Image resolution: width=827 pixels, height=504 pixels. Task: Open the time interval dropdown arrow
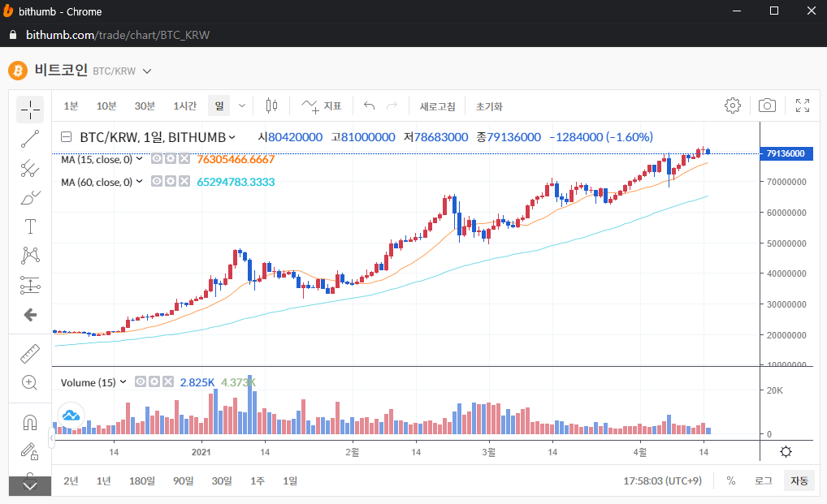tap(242, 106)
